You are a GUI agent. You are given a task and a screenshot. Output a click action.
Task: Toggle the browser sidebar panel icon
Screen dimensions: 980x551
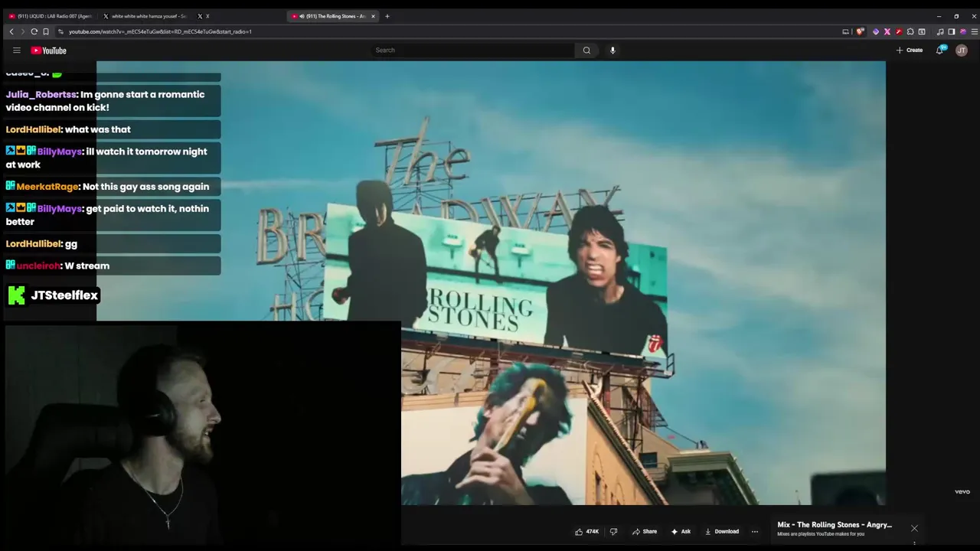pyautogui.click(x=952, y=31)
